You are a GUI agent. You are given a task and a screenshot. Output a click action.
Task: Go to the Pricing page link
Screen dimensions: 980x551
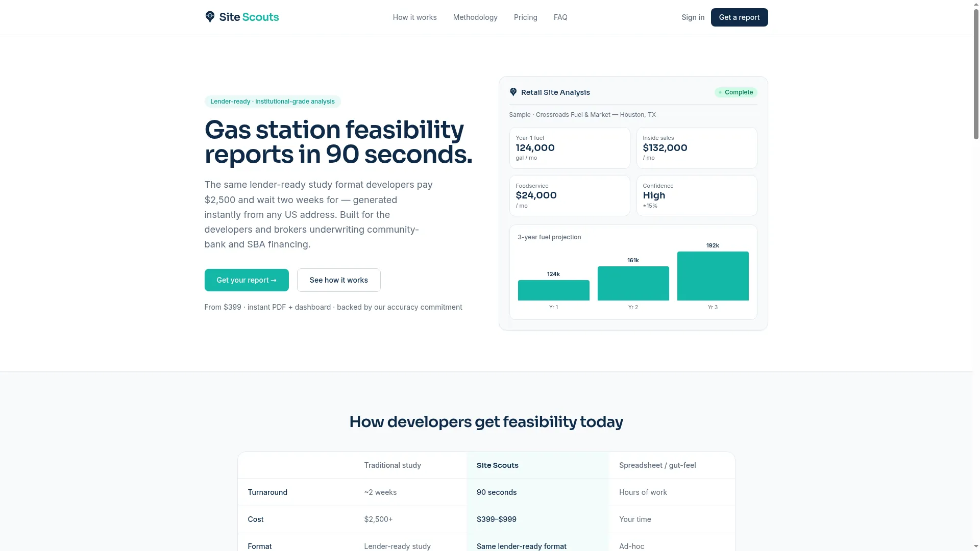point(525,17)
